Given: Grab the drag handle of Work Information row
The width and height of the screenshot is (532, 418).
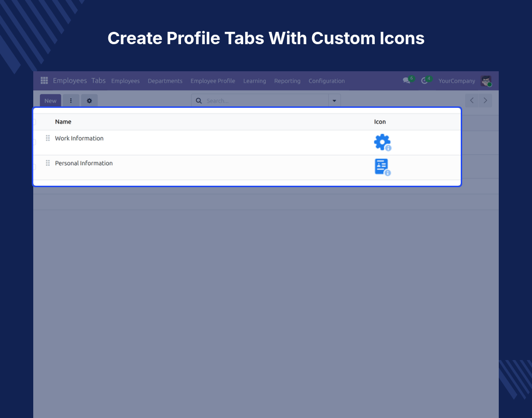Looking at the screenshot, I should pos(48,138).
